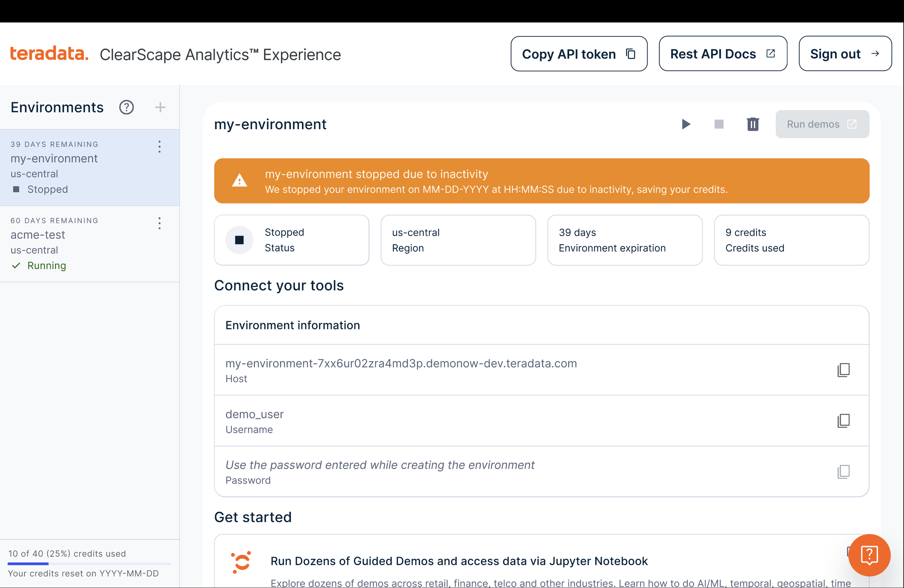Click the 39 days expiration card
This screenshot has width=904, height=588.
click(625, 240)
